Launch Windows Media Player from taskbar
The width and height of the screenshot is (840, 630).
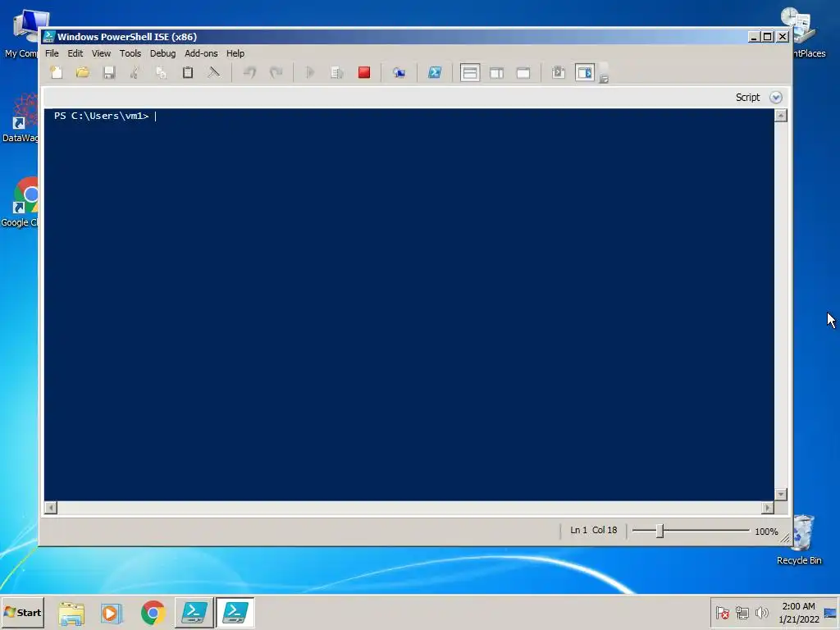[112, 613]
